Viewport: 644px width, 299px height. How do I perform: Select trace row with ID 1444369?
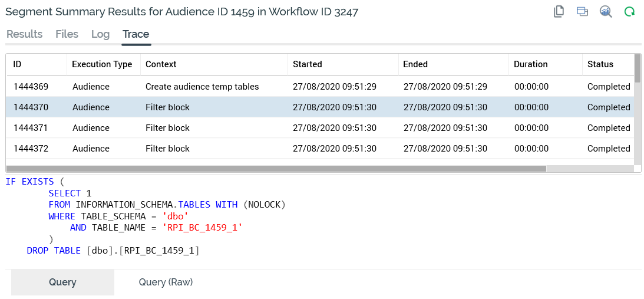[x=31, y=87]
